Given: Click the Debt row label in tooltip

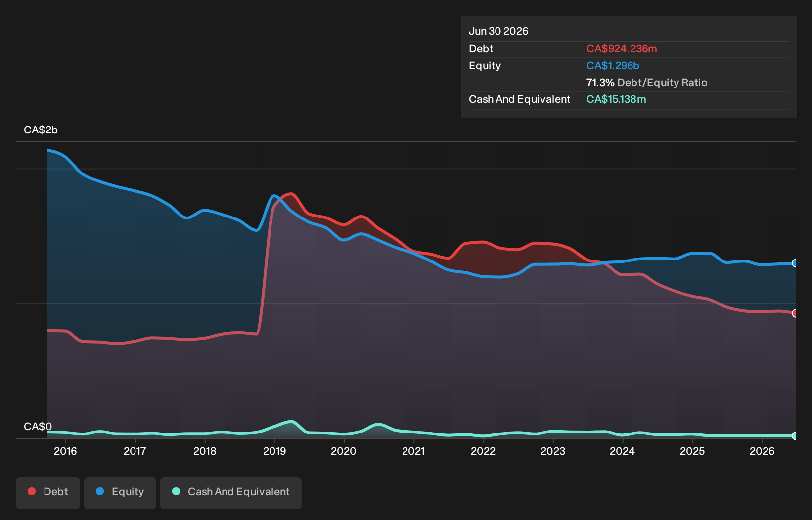Looking at the screenshot, I should tap(481, 49).
